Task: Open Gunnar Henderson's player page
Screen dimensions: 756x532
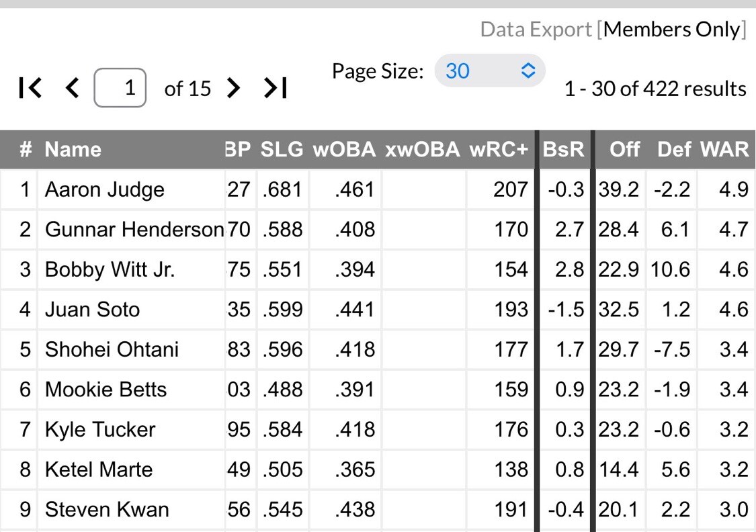Action: coord(134,230)
